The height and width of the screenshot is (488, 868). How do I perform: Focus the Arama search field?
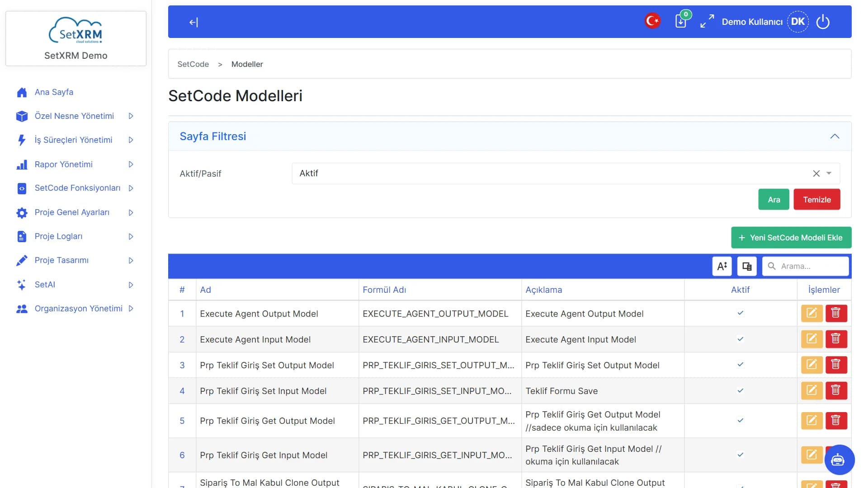click(x=805, y=266)
